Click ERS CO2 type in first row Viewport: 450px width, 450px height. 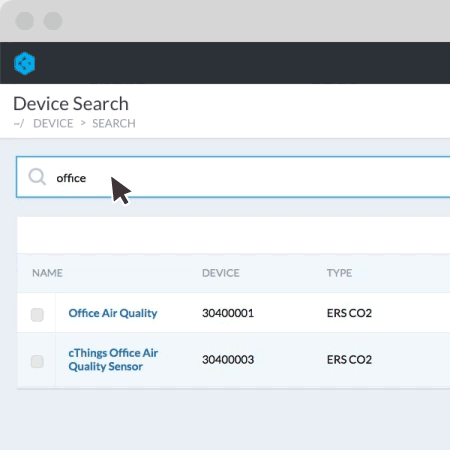tap(349, 313)
